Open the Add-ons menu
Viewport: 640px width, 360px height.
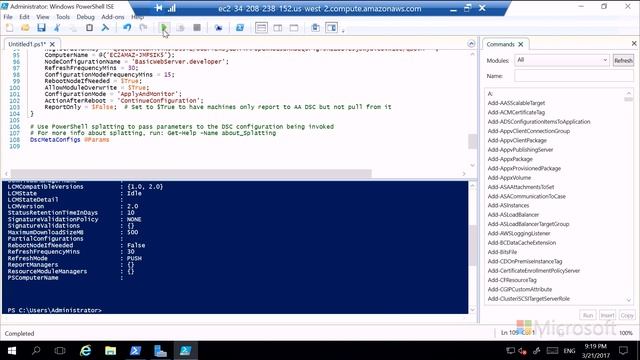click(113, 17)
